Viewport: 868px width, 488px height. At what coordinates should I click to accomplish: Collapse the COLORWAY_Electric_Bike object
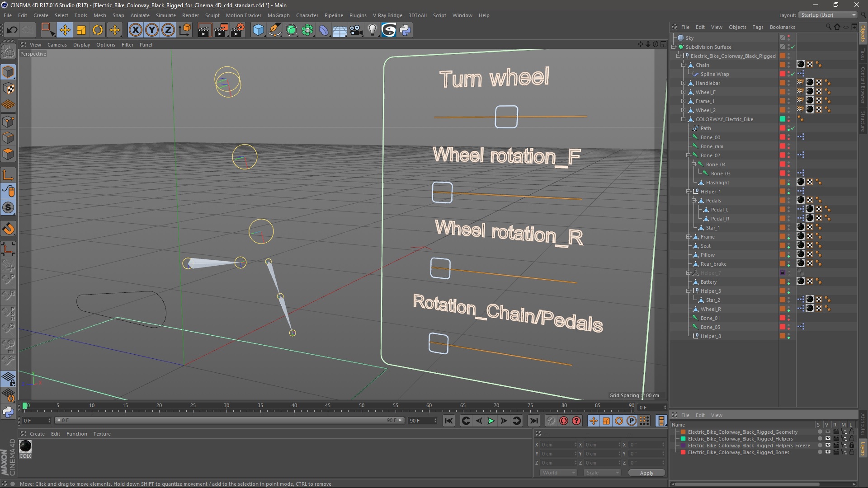tap(684, 119)
